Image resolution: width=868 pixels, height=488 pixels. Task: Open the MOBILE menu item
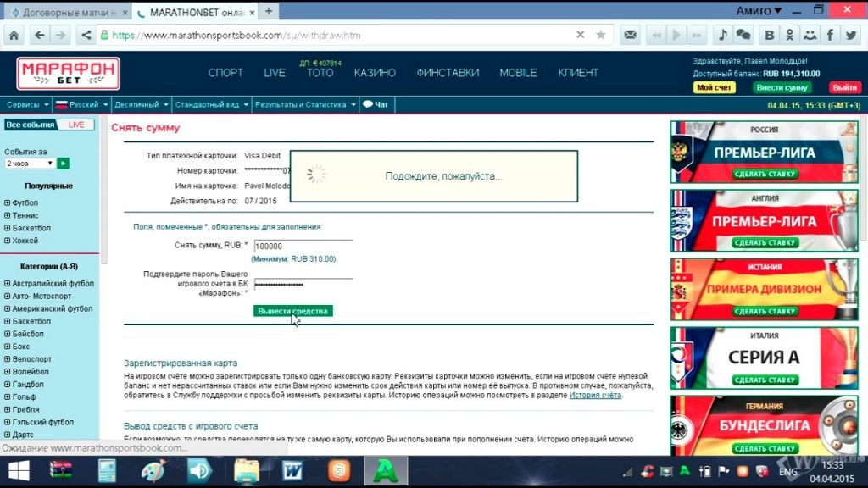pyautogui.click(x=518, y=73)
